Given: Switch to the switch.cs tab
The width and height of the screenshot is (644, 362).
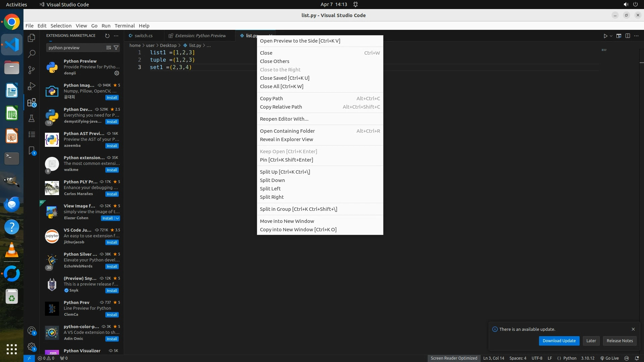Looking at the screenshot, I should [x=144, y=36].
